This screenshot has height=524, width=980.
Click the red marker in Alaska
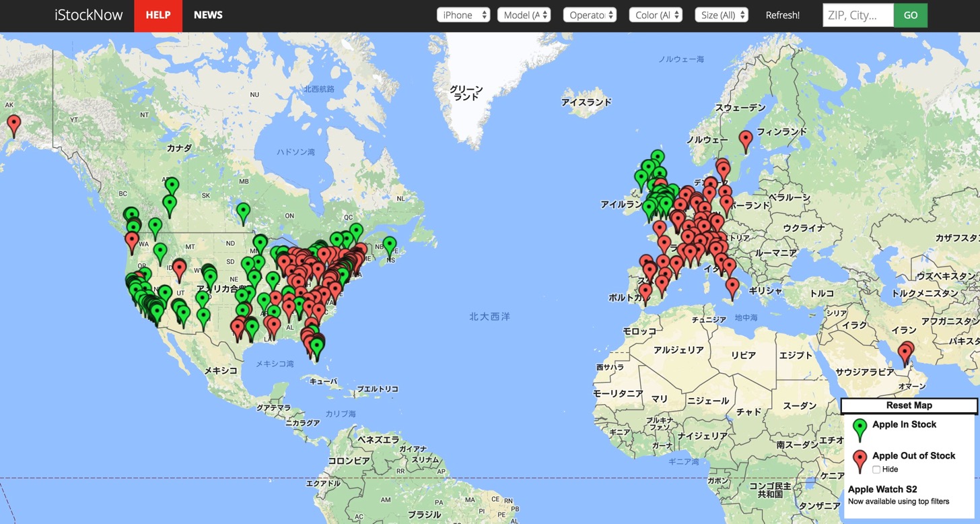coord(13,125)
